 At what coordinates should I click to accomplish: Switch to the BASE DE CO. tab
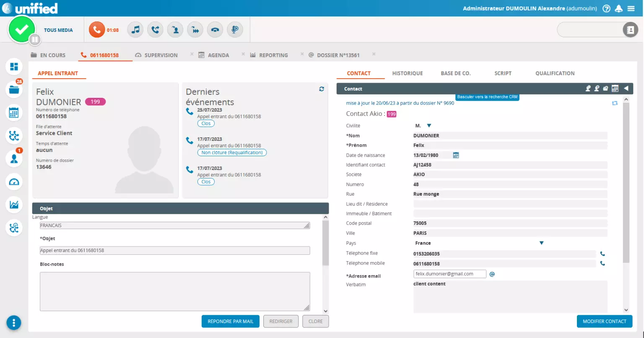456,73
